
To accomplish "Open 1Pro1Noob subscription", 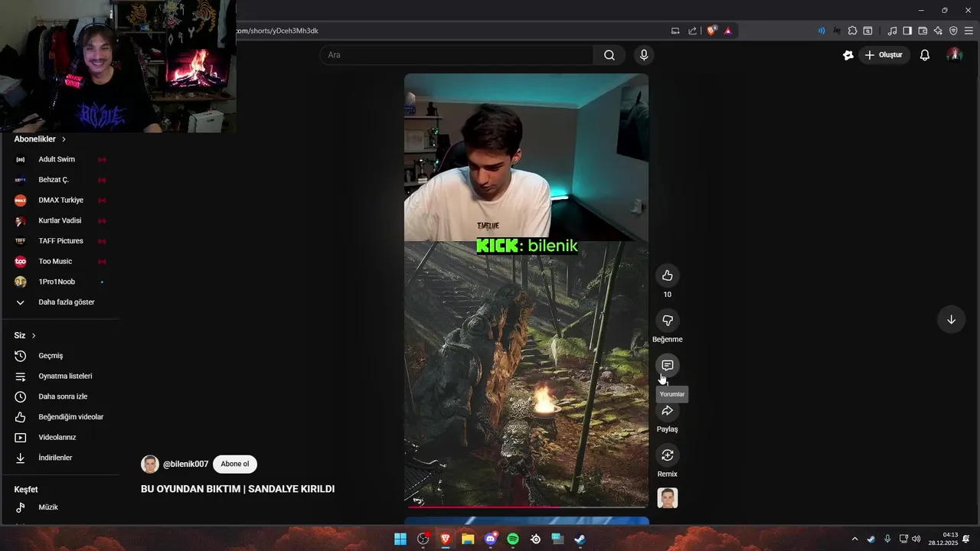I will coord(60,282).
